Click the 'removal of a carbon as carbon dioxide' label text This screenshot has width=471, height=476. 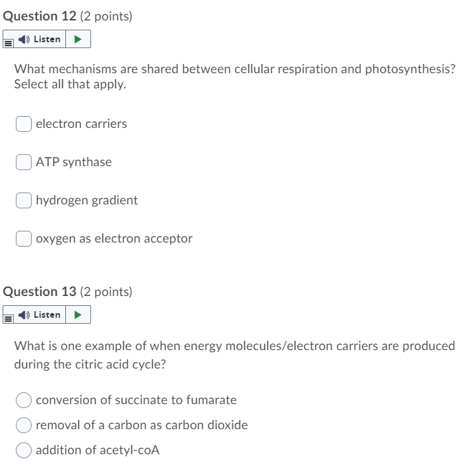pos(142,425)
